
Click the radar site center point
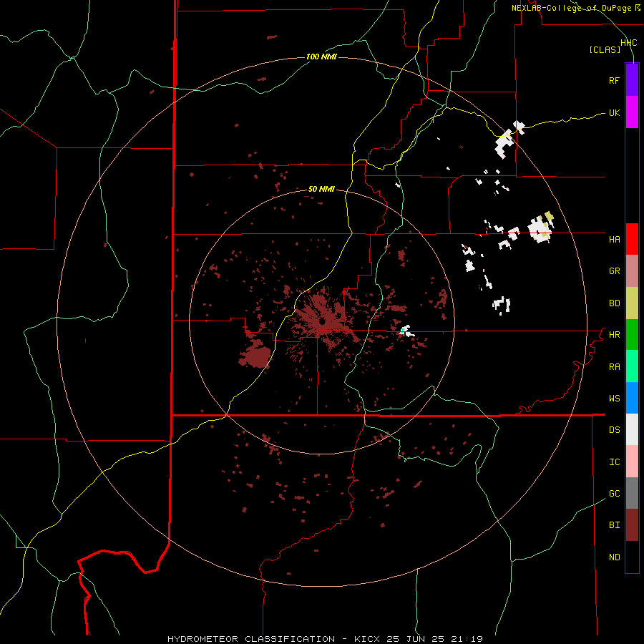coord(322,321)
